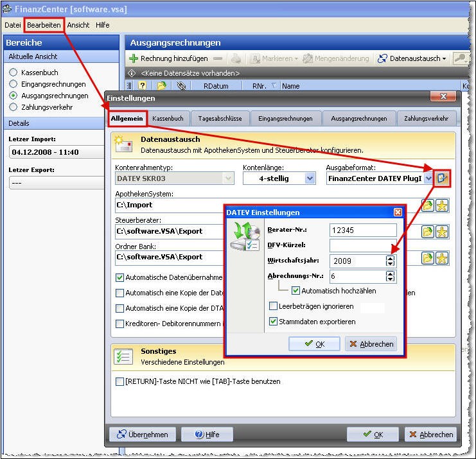Expand Kontenlänge 4-stellig dropdown
The height and width of the screenshot is (459, 476).
[310, 178]
